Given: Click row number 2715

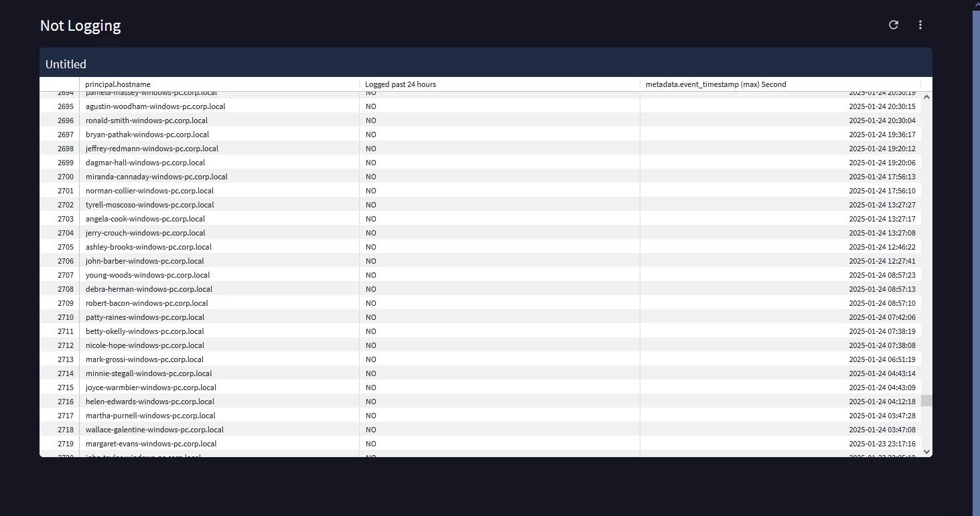Looking at the screenshot, I should click(x=66, y=388).
